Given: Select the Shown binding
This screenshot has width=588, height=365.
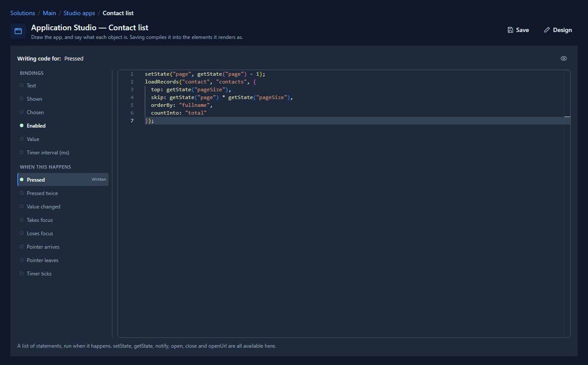Looking at the screenshot, I should [x=63, y=99].
